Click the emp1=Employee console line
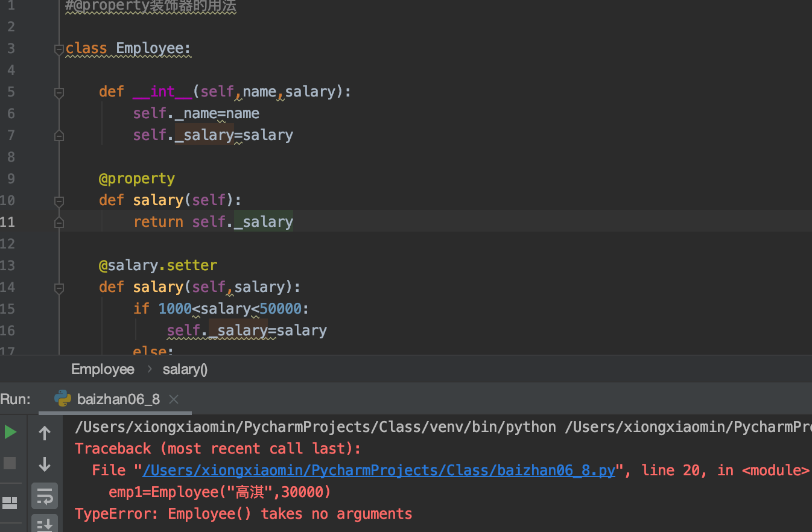The image size is (812, 532). click(x=220, y=492)
